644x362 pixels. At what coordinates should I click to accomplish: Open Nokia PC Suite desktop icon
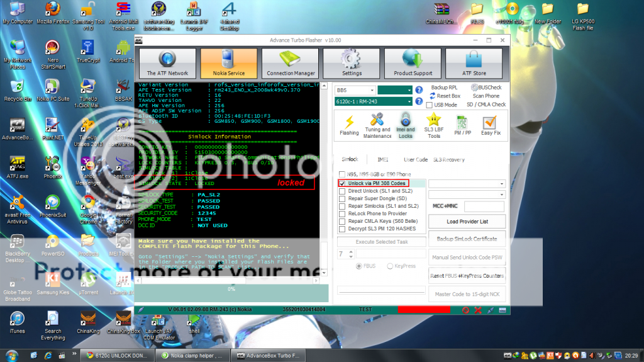tap(53, 91)
